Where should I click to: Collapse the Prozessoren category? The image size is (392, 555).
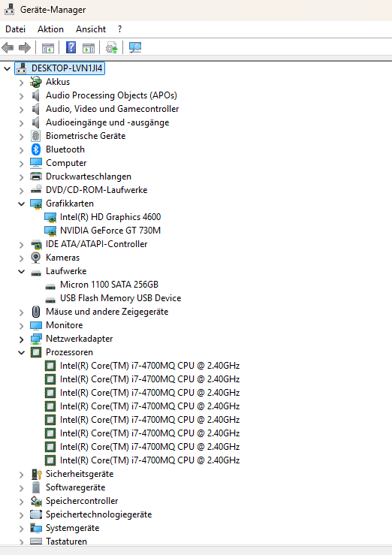22,352
